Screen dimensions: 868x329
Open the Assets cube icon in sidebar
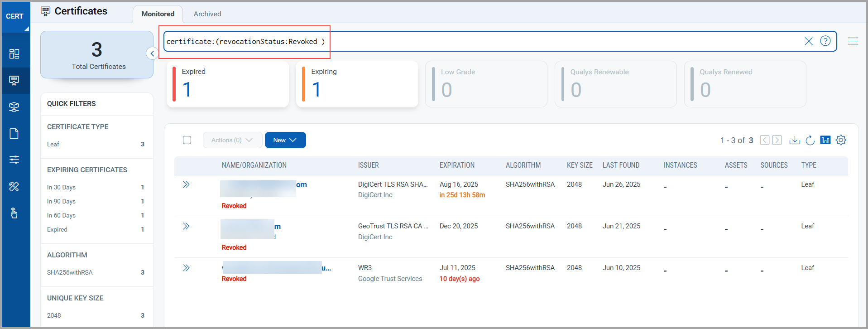(x=14, y=107)
